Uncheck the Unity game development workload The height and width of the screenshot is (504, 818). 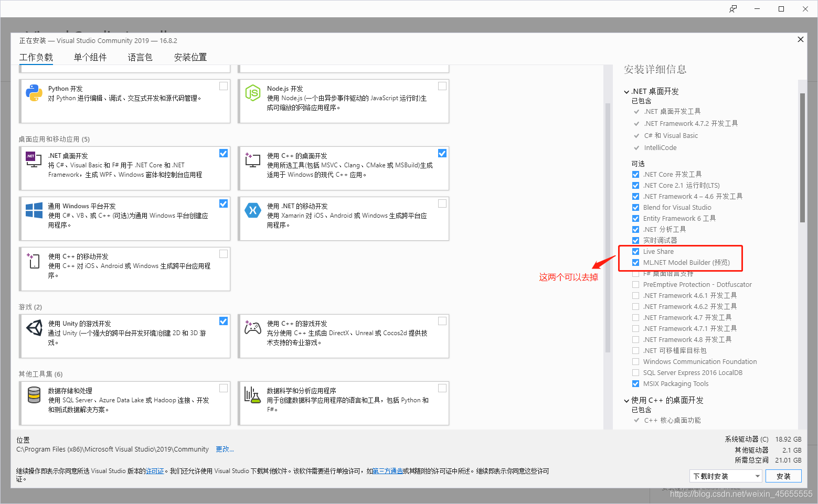pos(224,321)
